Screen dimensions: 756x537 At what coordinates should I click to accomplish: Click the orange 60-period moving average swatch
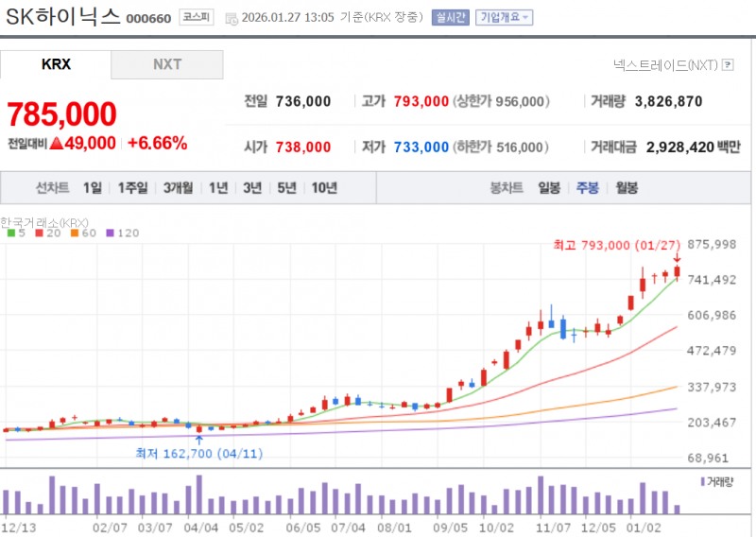[x=75, y=233]
